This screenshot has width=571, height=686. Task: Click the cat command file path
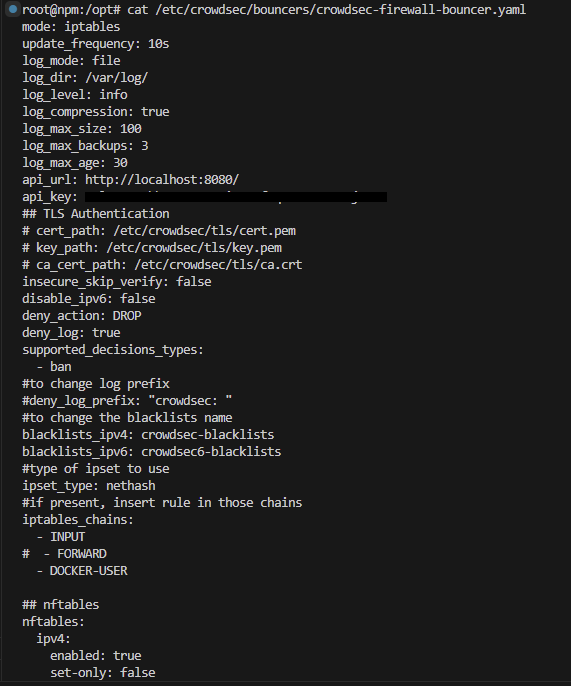(340, 10)
